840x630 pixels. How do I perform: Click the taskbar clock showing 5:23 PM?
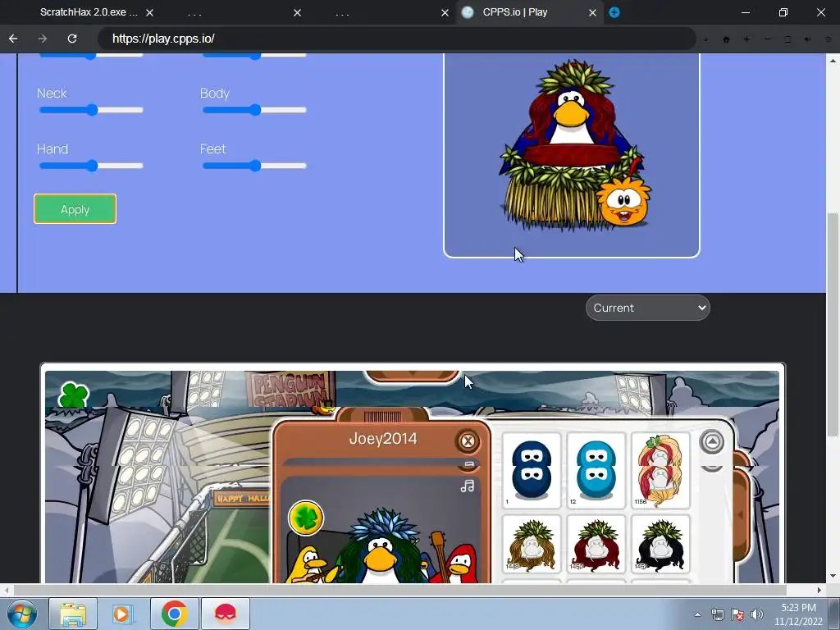point(798,614)
